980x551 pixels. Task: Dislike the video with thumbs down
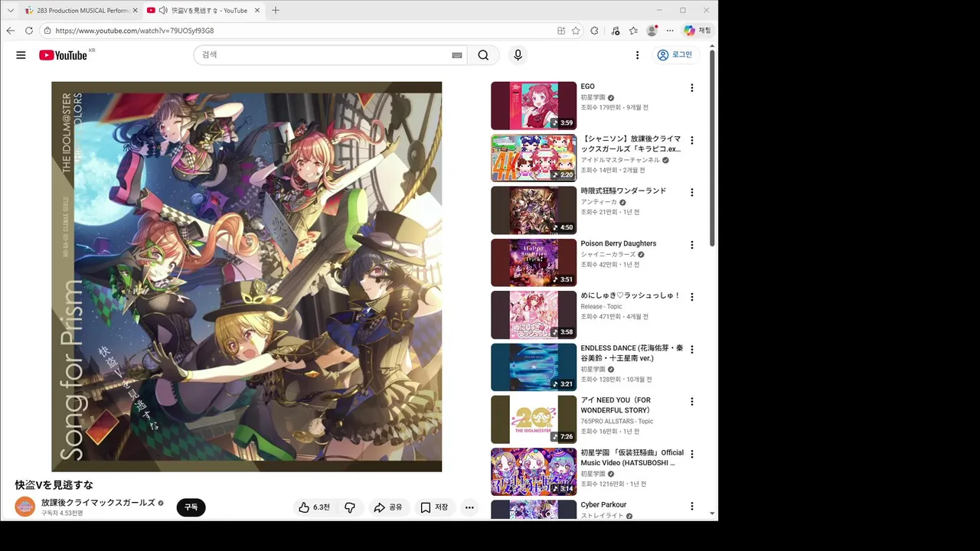(350, 507)
